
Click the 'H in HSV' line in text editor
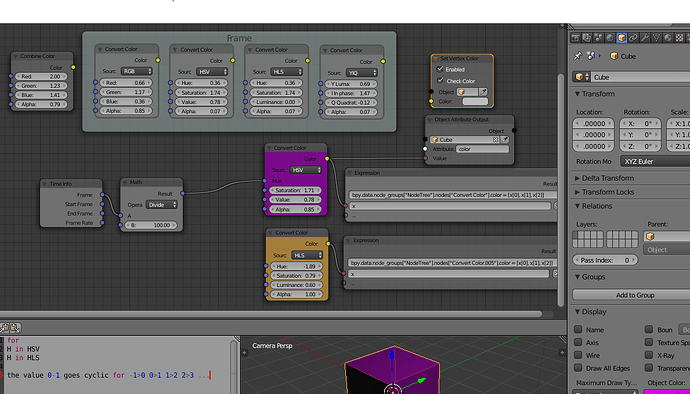(23, 349)
